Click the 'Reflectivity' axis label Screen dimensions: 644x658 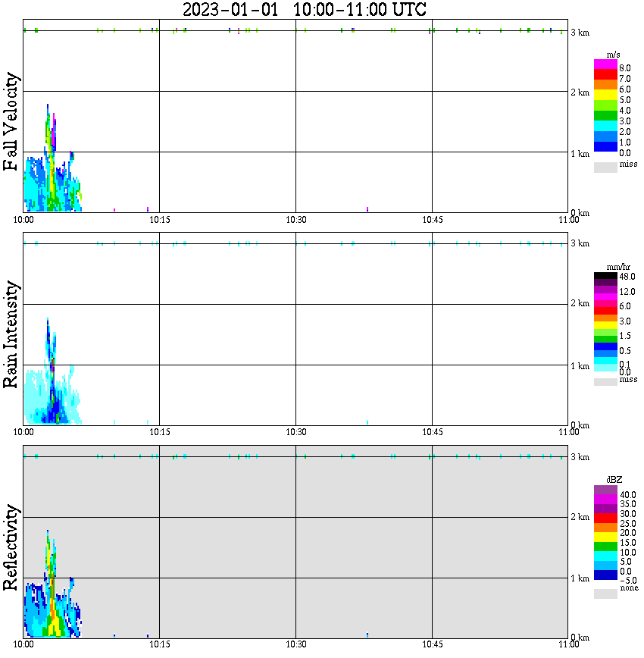click(x=11, y=547)
